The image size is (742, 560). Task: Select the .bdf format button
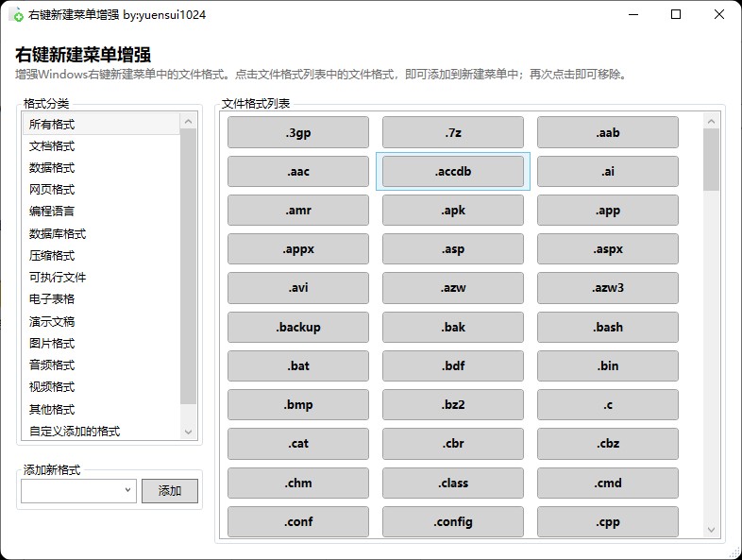point(453,365)
